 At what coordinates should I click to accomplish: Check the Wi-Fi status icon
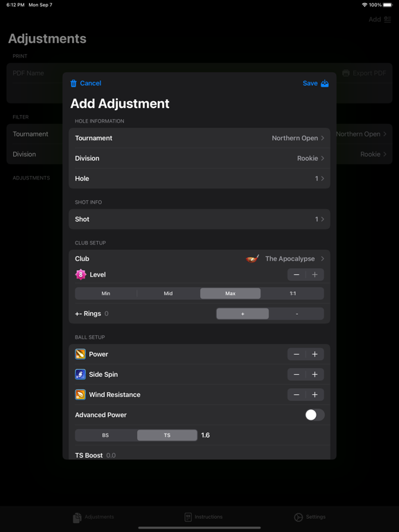[365, 5]
